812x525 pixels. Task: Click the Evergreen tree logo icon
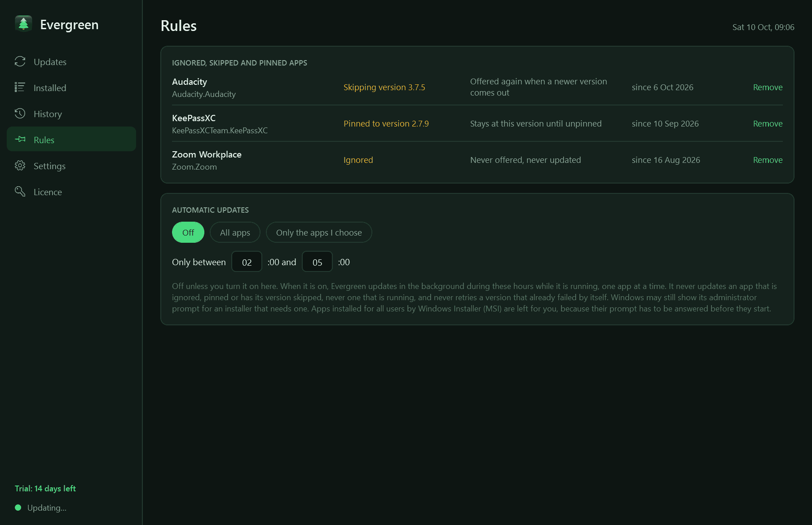23,24
